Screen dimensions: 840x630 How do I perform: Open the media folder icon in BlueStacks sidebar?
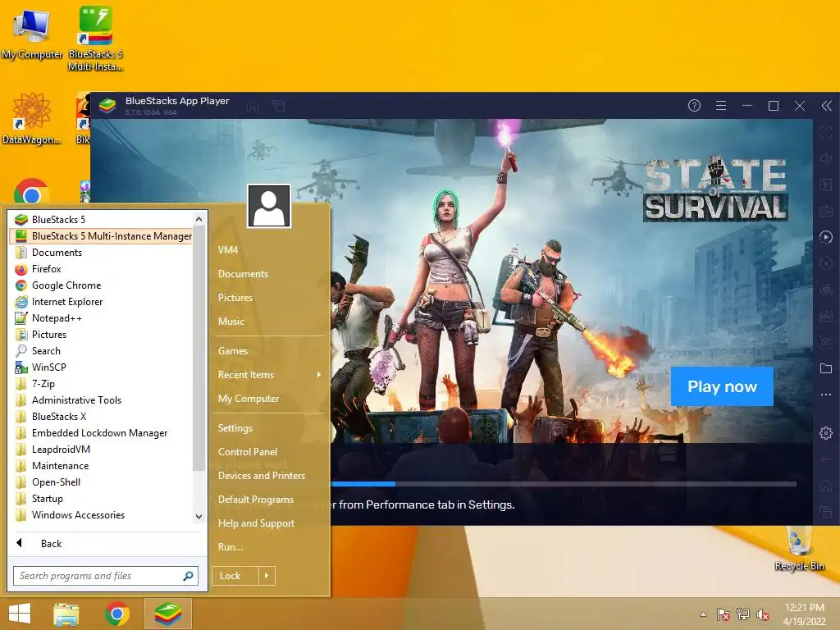[826, 368]
